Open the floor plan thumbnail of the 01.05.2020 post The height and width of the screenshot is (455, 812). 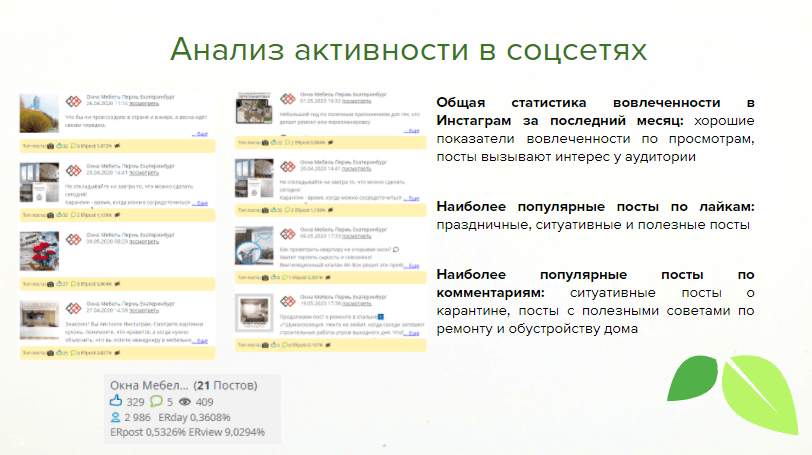[x=254, y=108]
